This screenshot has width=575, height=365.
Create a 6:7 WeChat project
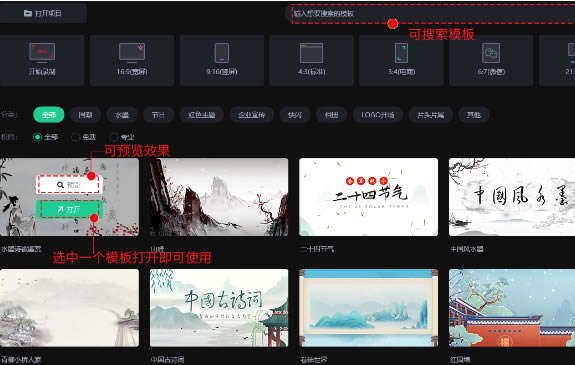tap(491, 61)
